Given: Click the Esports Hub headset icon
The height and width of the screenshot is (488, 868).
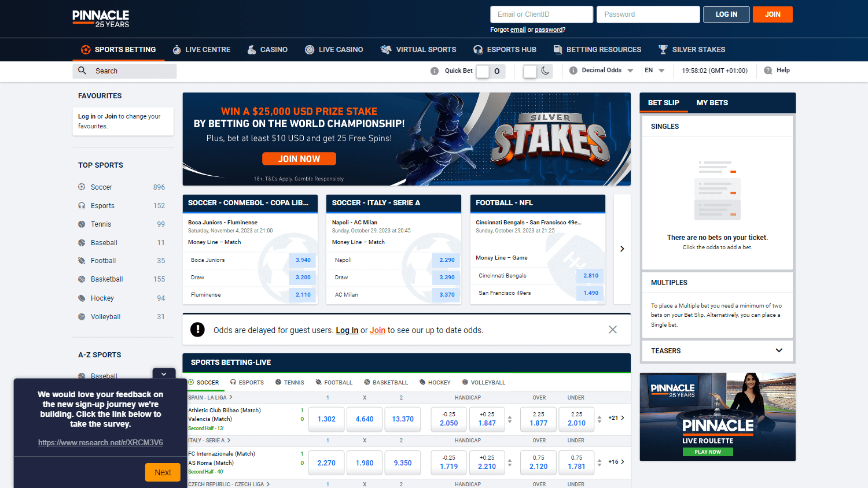Looking at the screenshot, I should tap(478, 50).
